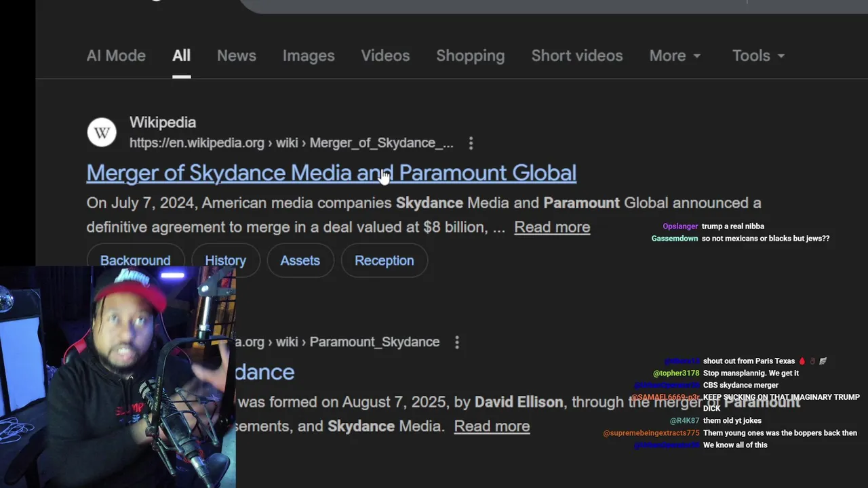Open Merger of Skydance Media and Paramount Global
Image resolution: width=868 pixels, height=488 pixels.
tap(331, 173)
